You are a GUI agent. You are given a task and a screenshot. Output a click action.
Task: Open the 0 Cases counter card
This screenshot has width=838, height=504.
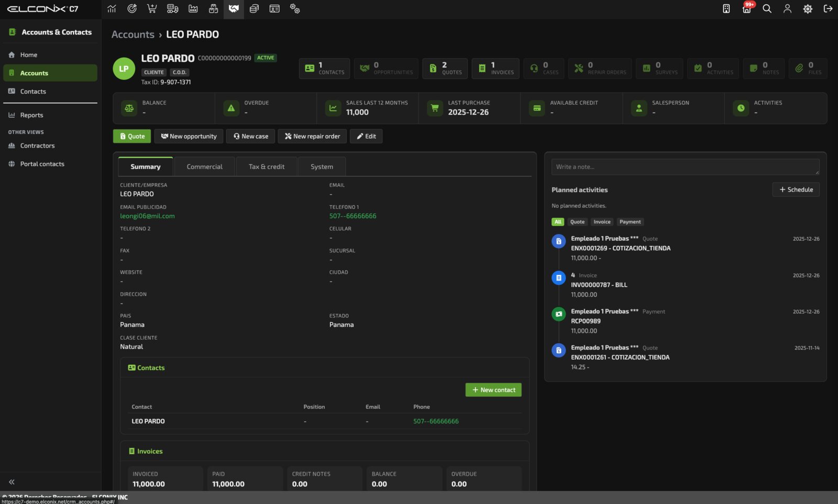[x=544, y=69]
